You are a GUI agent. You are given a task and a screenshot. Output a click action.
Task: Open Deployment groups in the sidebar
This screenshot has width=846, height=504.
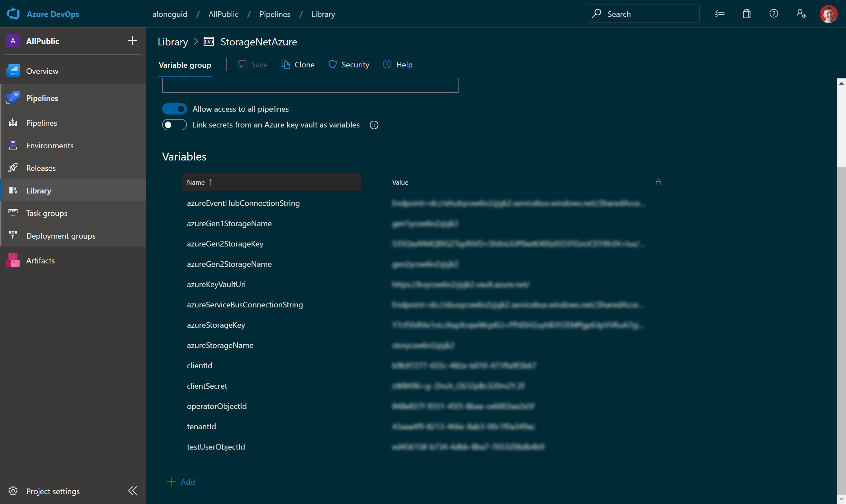pyautogui.click(x=73, y=235)
